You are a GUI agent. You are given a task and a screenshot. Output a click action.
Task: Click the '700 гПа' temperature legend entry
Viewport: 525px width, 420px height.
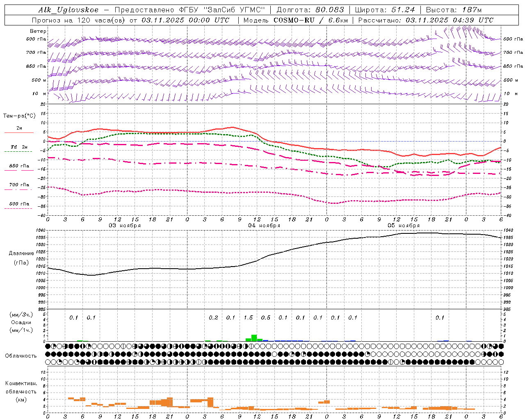[19, 185]
